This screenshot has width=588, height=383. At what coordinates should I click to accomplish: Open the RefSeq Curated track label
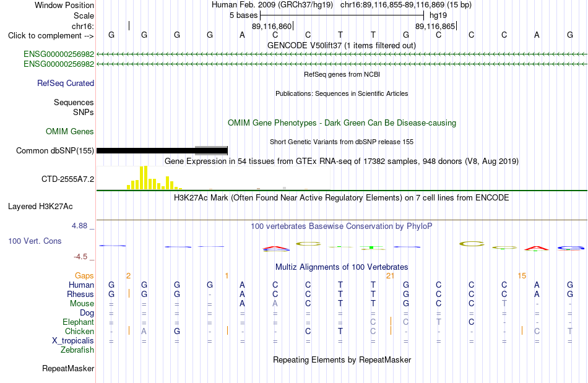pos(66,83)
